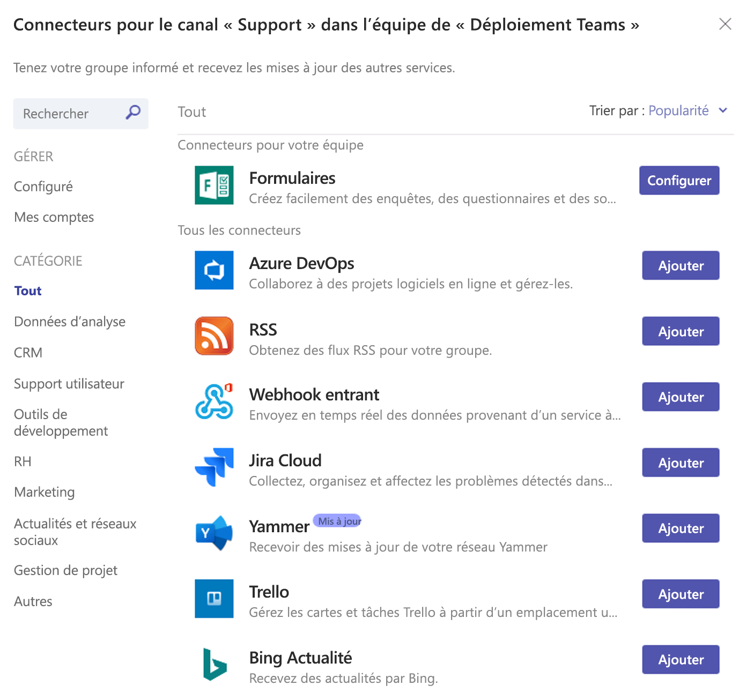Add the Bing Actualité connector
The width and height of the screenshot is (739, 700).
coord(681,659)
